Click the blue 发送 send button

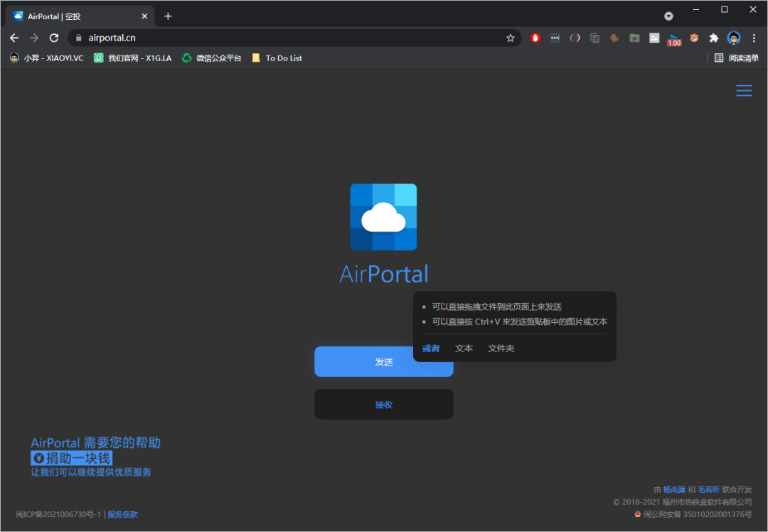[383, 361]
